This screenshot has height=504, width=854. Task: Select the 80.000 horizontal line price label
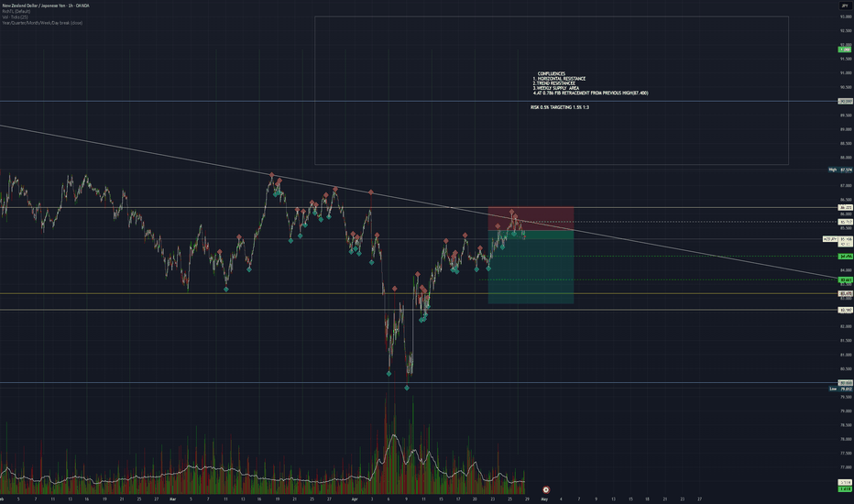[845, 383]
